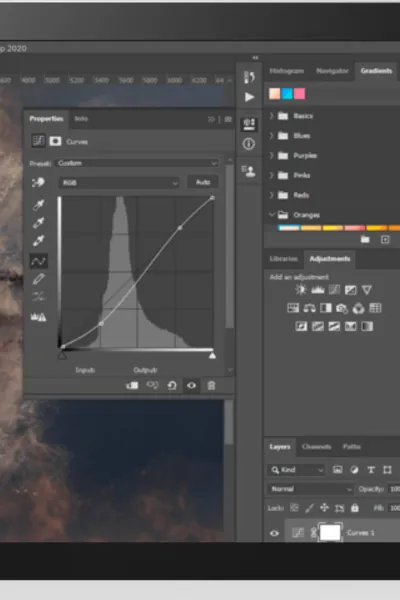Add a Hue/Saturation adjustment
The image size is (400, 600).
click(x=293, y=308)
